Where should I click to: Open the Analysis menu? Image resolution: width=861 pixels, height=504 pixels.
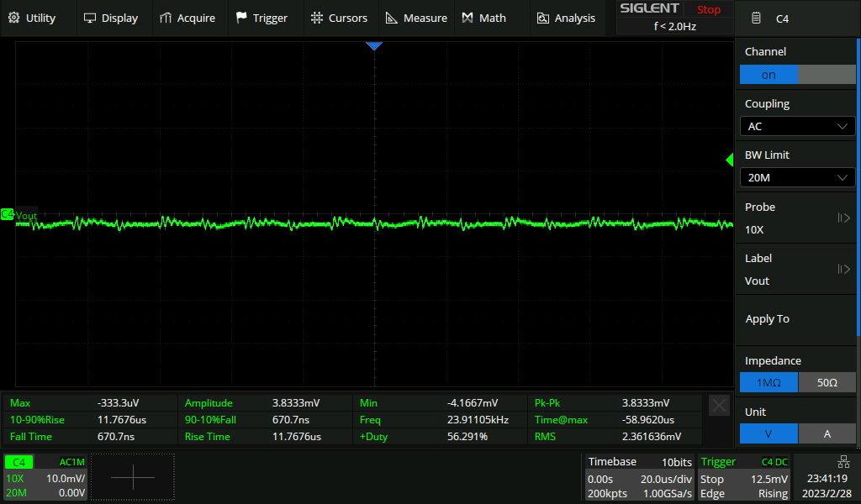click(566, 18)
